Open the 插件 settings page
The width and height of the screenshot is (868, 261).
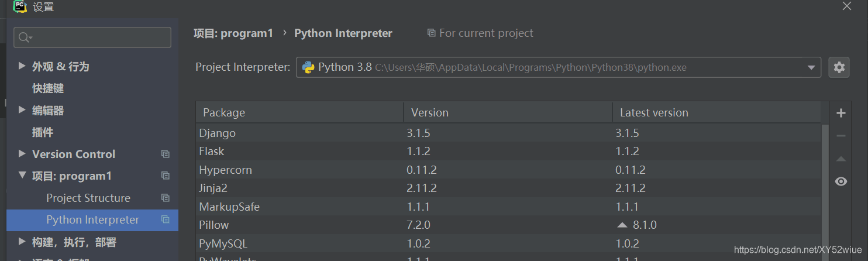click(x=43, y=132)
